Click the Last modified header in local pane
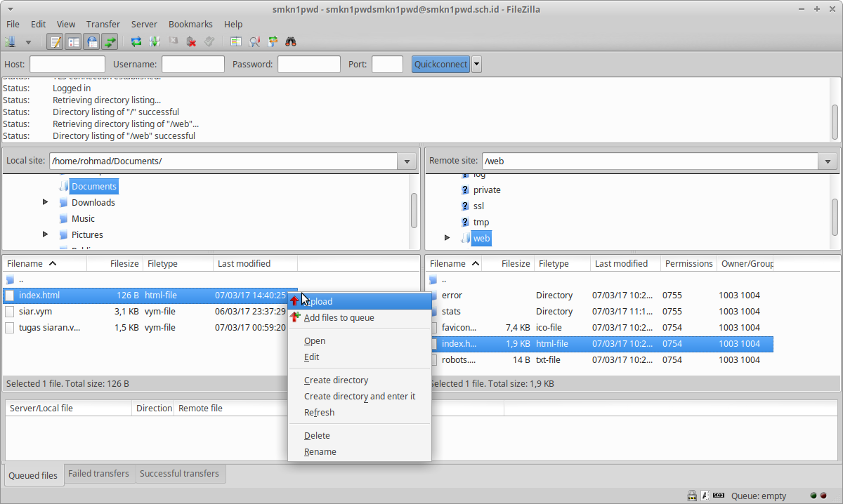This screenshot has height=504, width=843. pos(255,263)
